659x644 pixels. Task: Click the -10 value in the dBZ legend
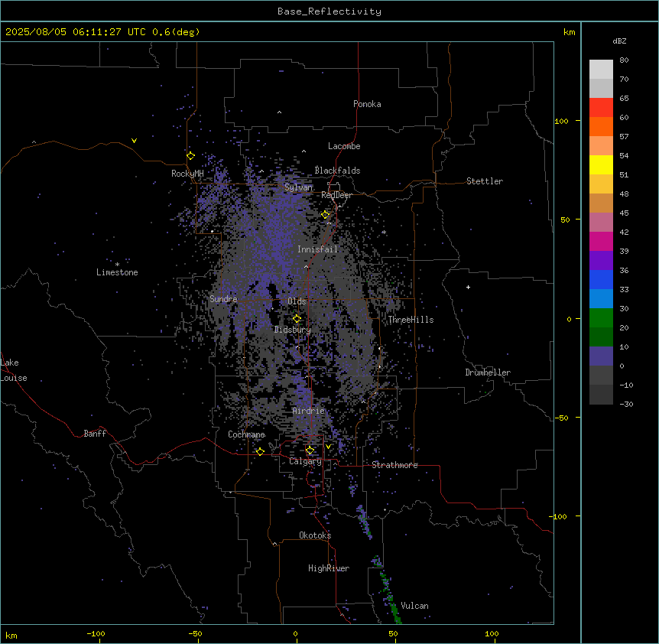pos(626,385)
